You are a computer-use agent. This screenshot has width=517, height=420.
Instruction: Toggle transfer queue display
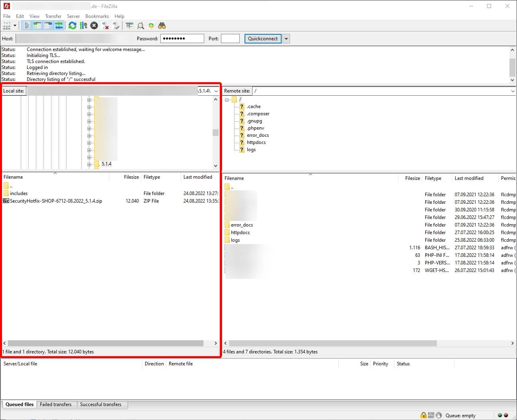click(59, 26)
